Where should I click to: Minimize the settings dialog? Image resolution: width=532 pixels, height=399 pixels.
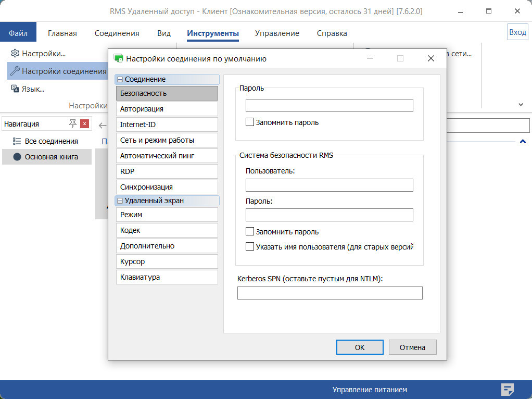[x=370, y=58]
